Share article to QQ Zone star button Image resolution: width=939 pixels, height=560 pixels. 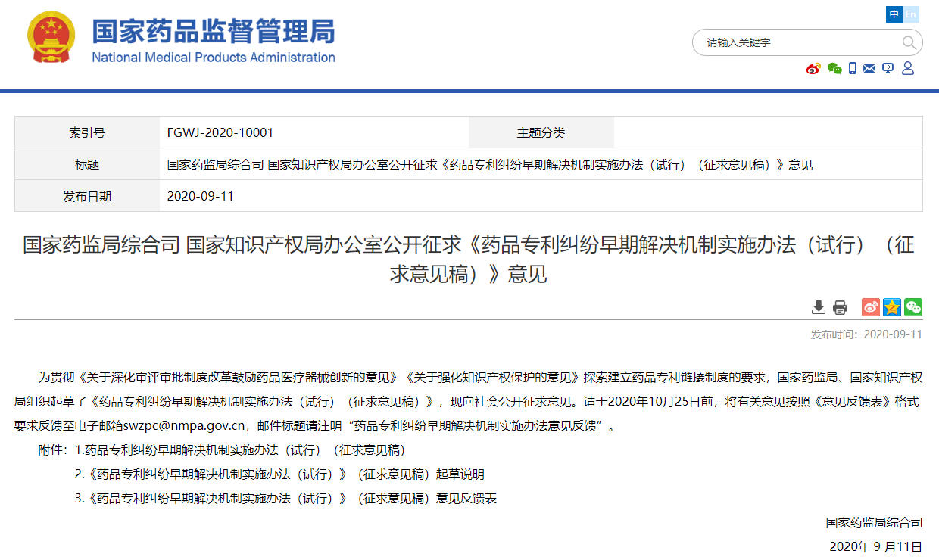tap(892, 307)
